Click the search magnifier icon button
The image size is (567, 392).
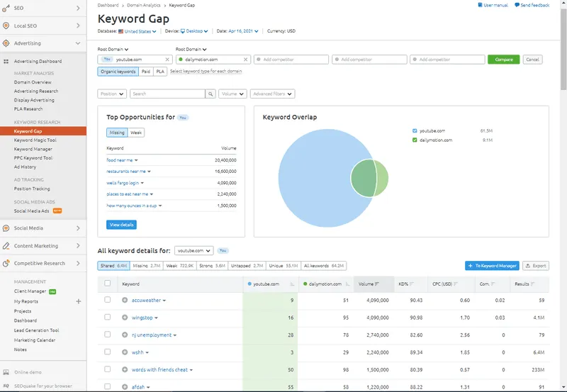coord(210,94)
